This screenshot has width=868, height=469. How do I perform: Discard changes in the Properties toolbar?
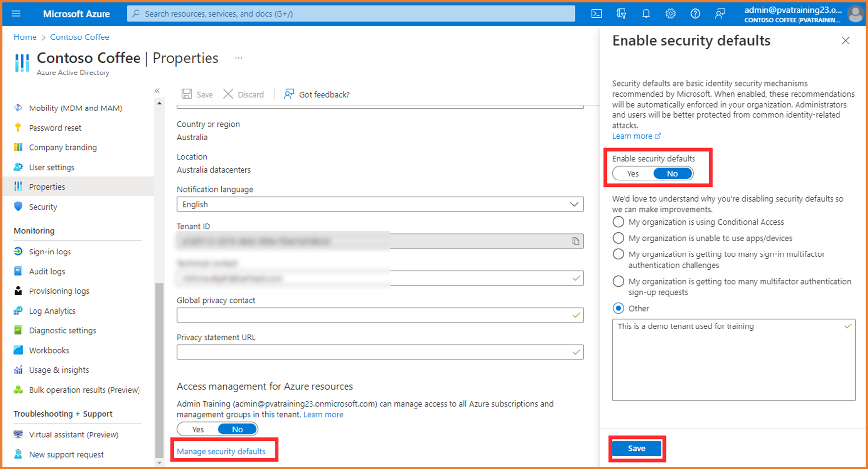pyautogui.click(x=243, y=94)
